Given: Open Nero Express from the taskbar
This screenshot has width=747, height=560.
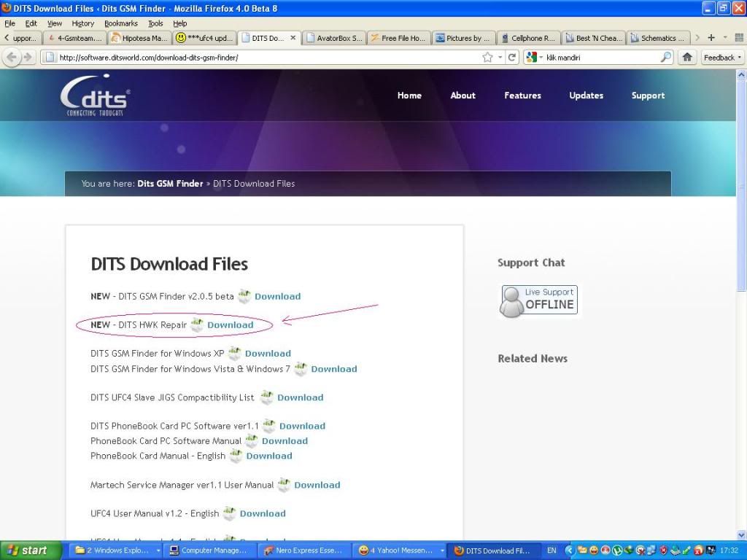Looking at the screenshot, I should (x=303, y=551).
